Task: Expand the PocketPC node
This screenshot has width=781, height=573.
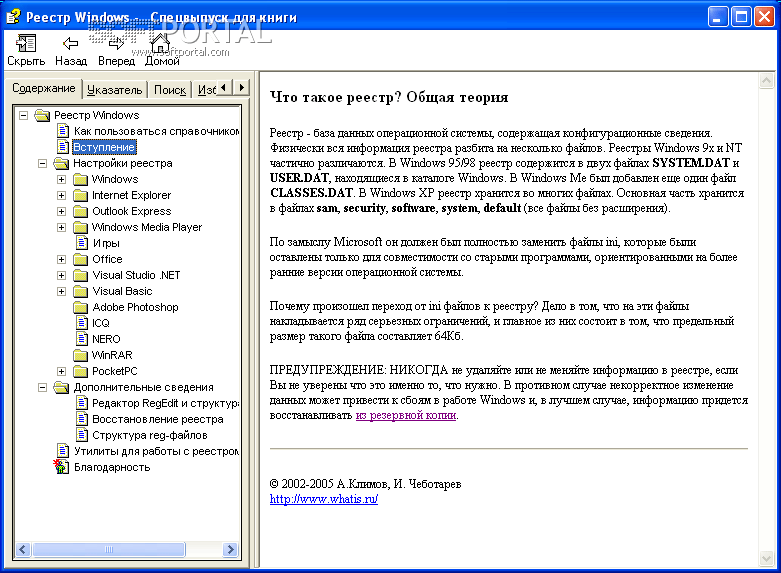Action: [61, 371]
